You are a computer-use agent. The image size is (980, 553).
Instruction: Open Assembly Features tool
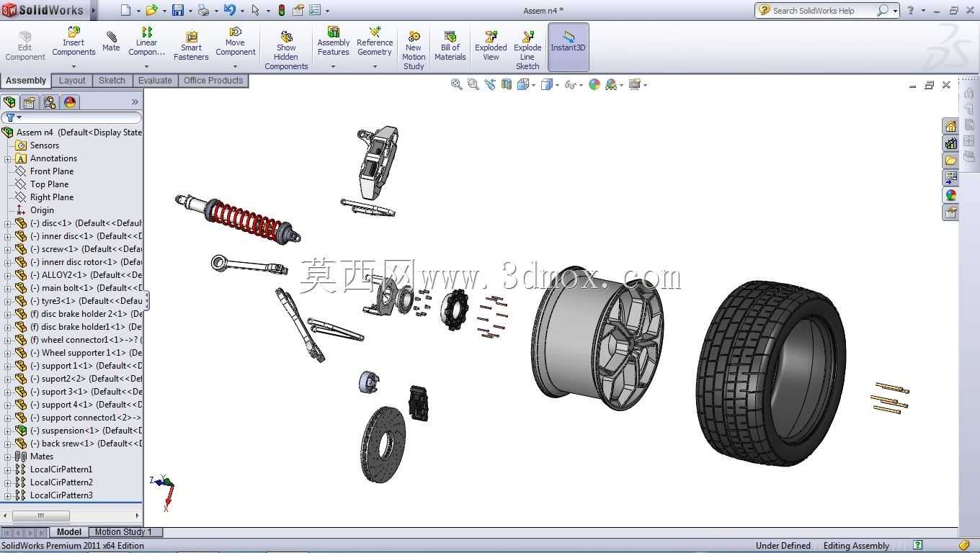tap(334, 41)
